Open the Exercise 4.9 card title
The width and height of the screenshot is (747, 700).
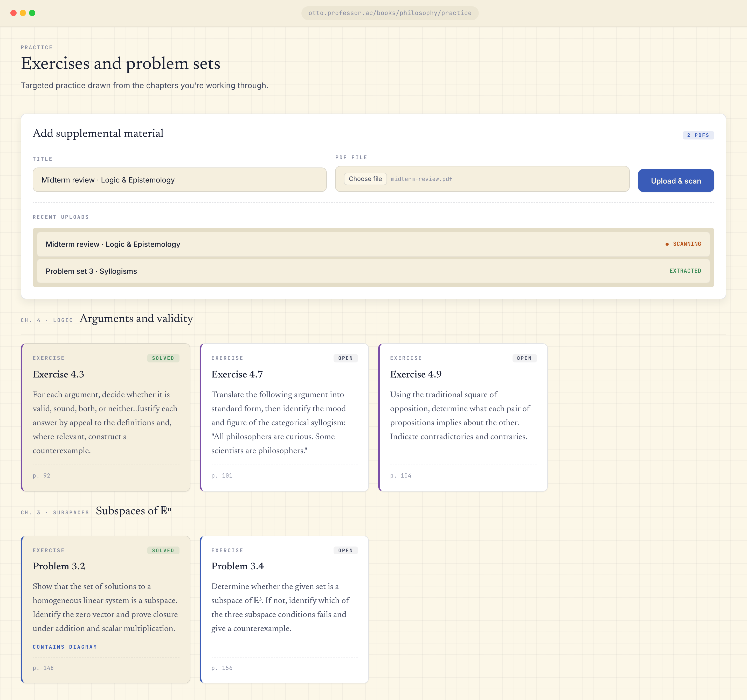point(416,374)
